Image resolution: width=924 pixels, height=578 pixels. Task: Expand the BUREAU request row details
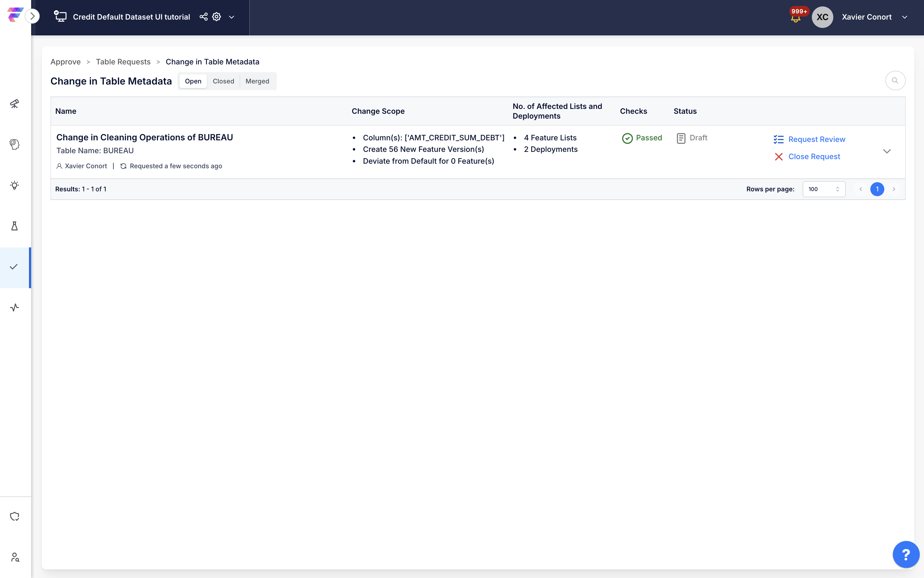coord(886,151)
